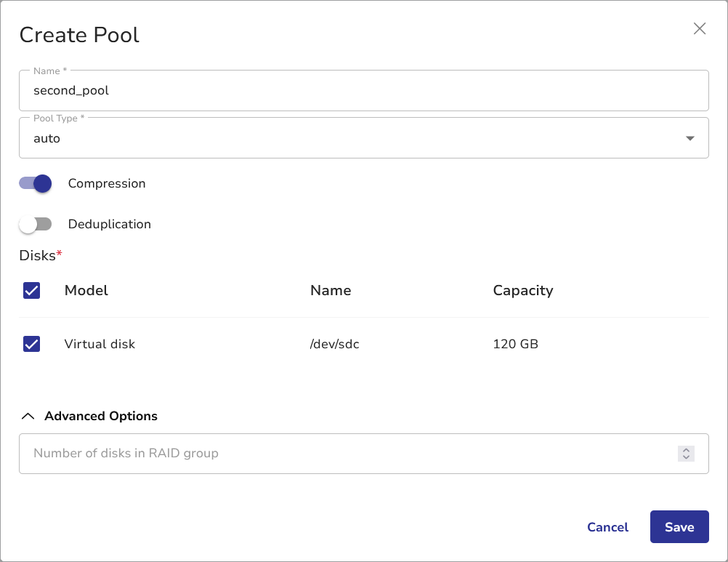
Task: Enable the Deduplication switch
Action: (36, 225)
